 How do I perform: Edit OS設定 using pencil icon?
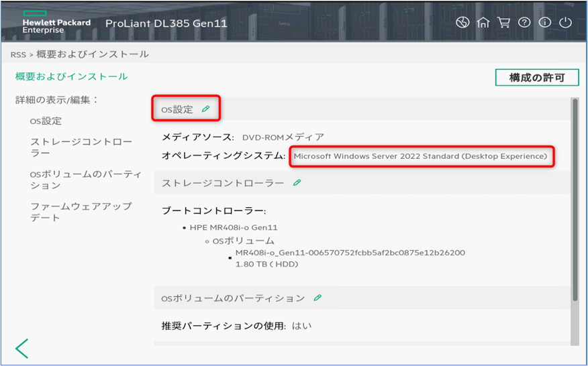click(x=206, y=109)
